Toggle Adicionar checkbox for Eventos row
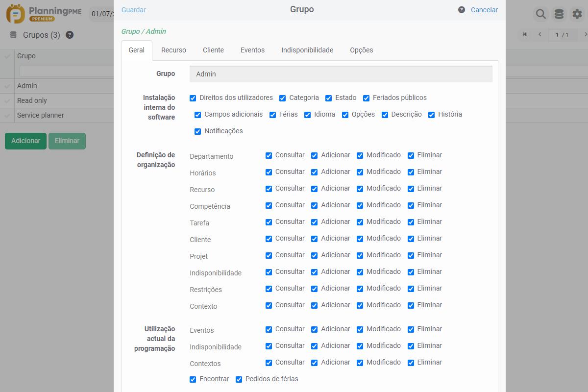The width and height of the screenshot is (588, 392). (315, 329)
